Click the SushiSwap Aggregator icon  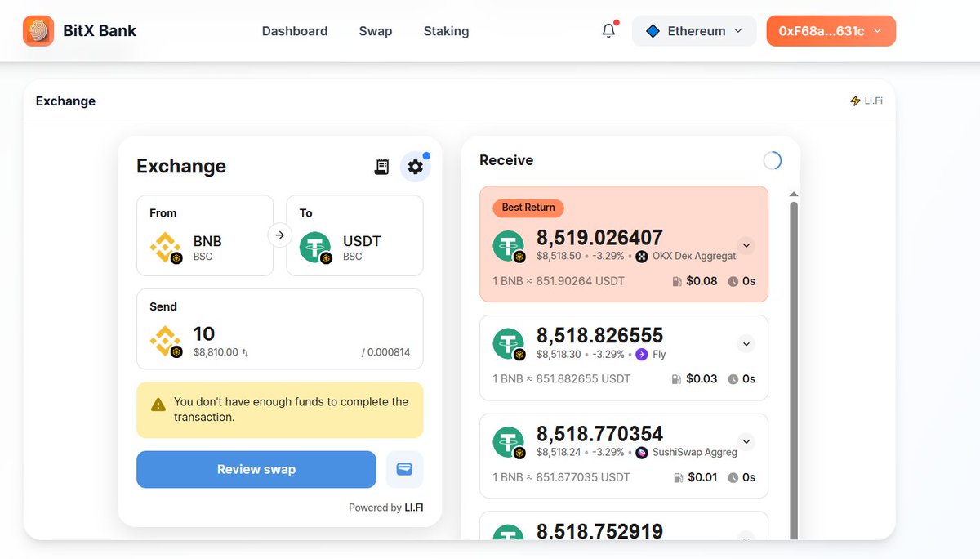[641, 452]
